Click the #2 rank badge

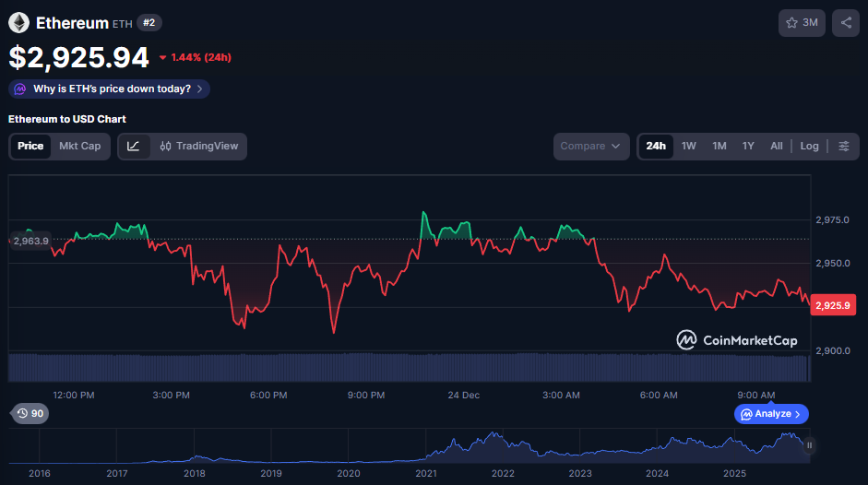pyautogui.click(x=149, y=23)
